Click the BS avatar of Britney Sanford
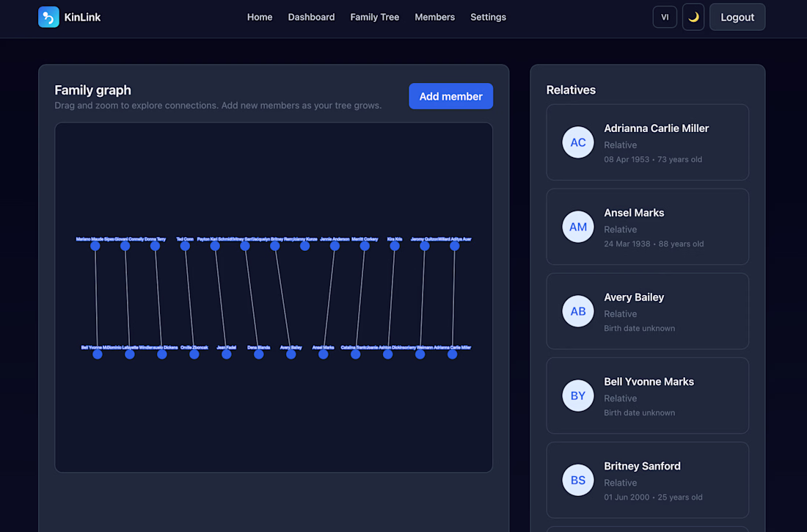This screenshot has height=532, width=807. click(578, 480)
